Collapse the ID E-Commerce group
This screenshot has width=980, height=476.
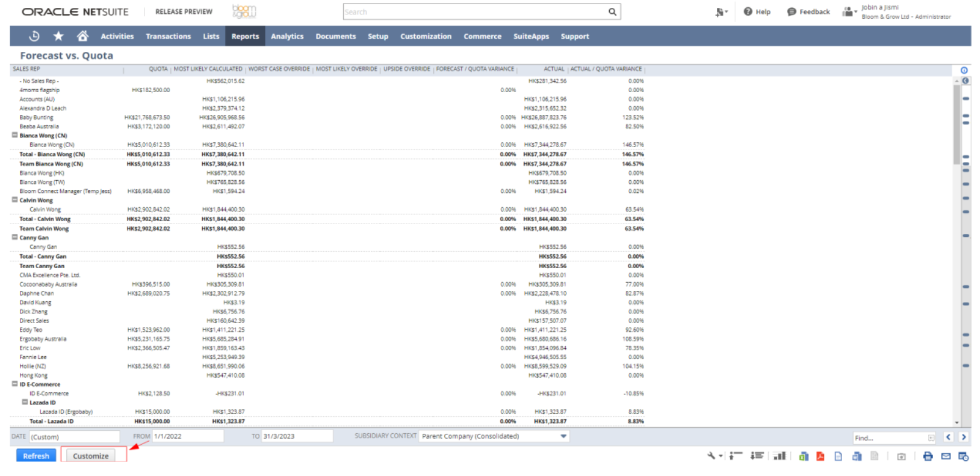click(14, 383)
